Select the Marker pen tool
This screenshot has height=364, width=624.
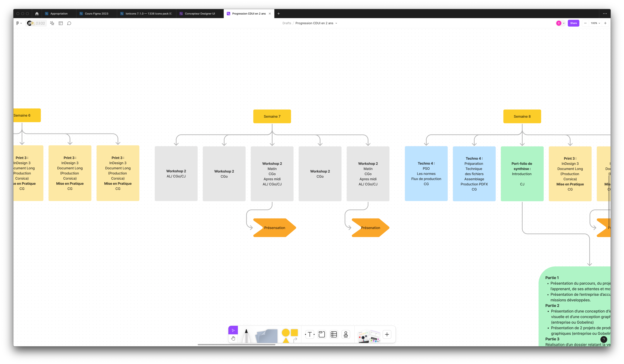246,336
